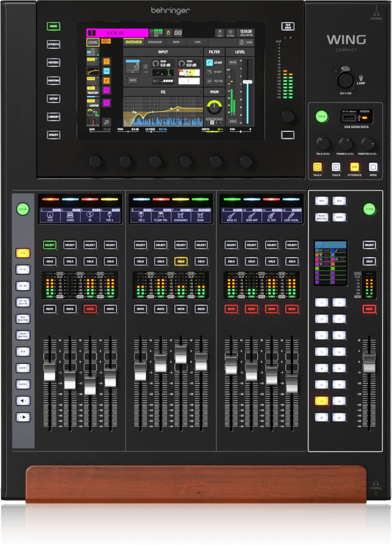Toggle the main fader red Mute button
The height and width of the screenshot is (546, 392).
(x=369, y=309)
